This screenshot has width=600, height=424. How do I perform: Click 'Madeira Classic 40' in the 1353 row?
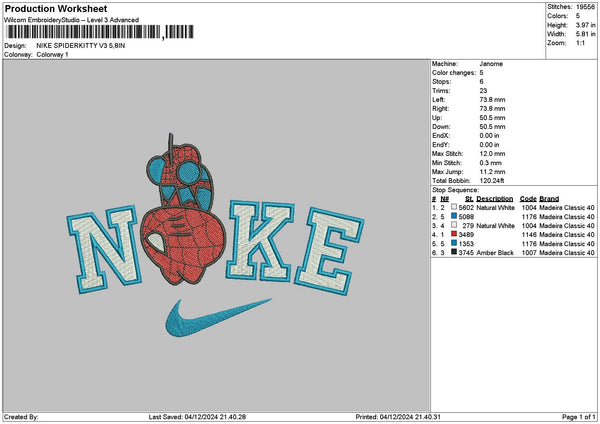567,244
